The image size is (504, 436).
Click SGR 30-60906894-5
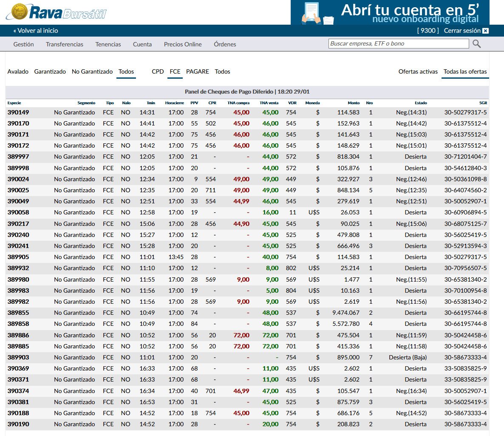coord(465,212)
